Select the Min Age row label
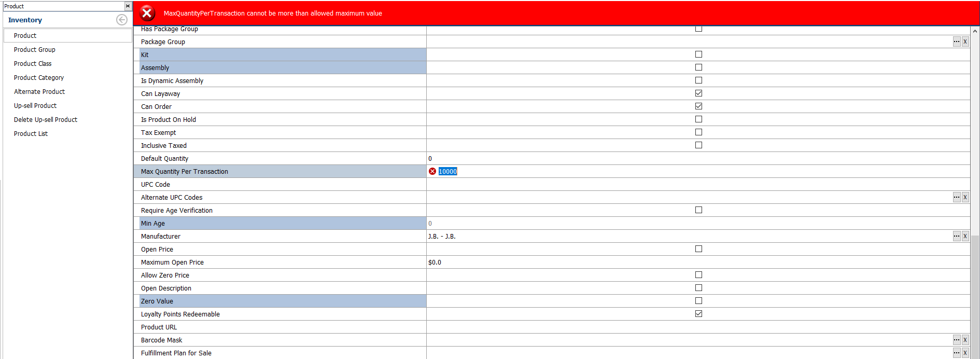The image size is (980, 359). 153,223
